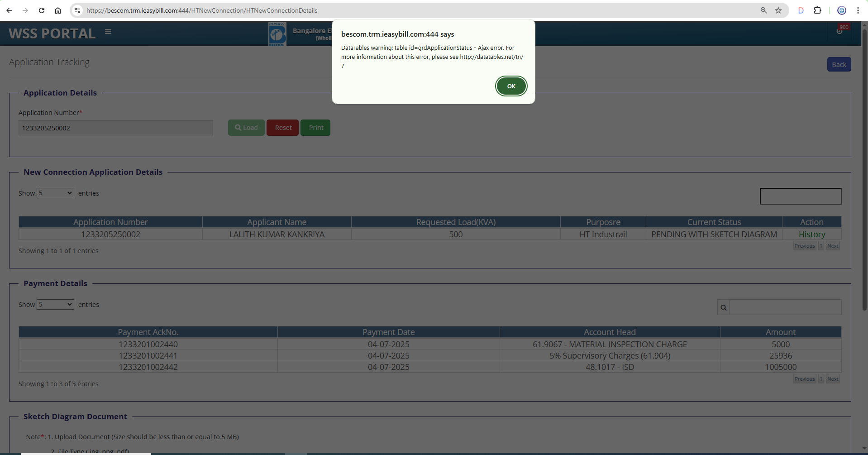Click the Application Number input field
This screenshot has width=868, height=455.
coord(116,128)
